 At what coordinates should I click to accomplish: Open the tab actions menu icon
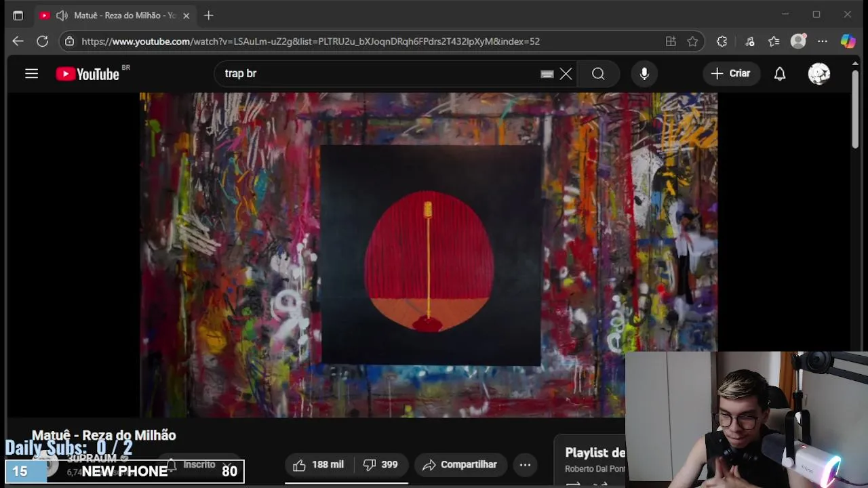point(18,15)
